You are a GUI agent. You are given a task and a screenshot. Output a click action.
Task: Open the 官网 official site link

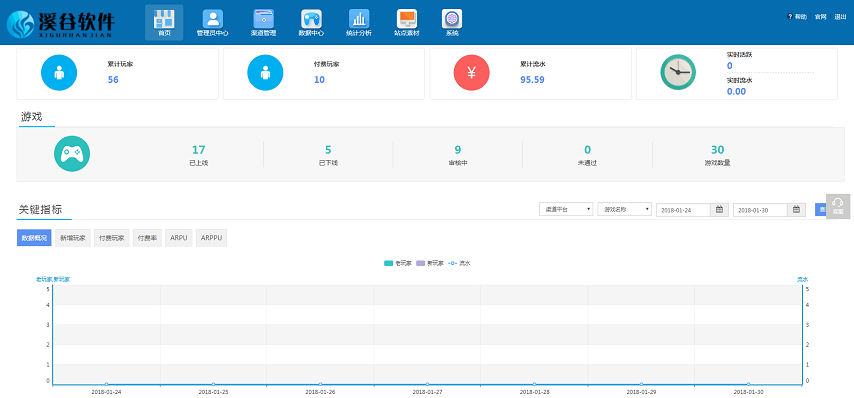[x=820, y=17]
